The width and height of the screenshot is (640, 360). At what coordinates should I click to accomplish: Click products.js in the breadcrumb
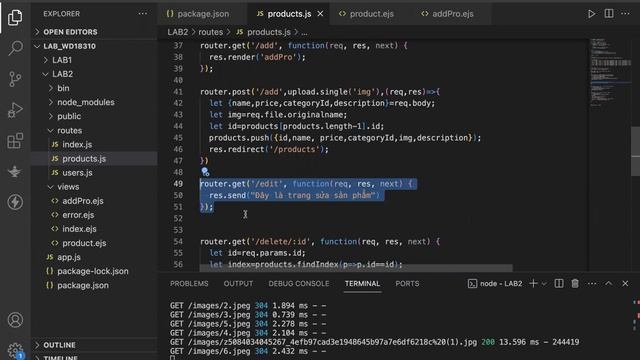tap(263, 32)
